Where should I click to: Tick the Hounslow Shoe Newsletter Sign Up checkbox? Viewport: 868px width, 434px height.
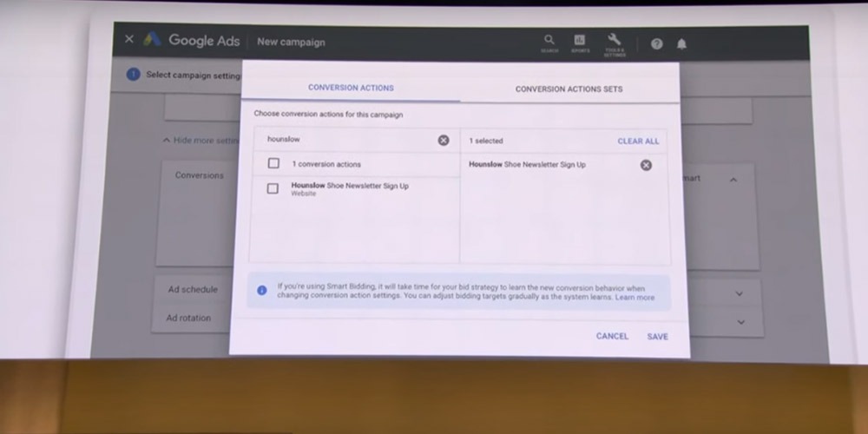pos(273,188)
